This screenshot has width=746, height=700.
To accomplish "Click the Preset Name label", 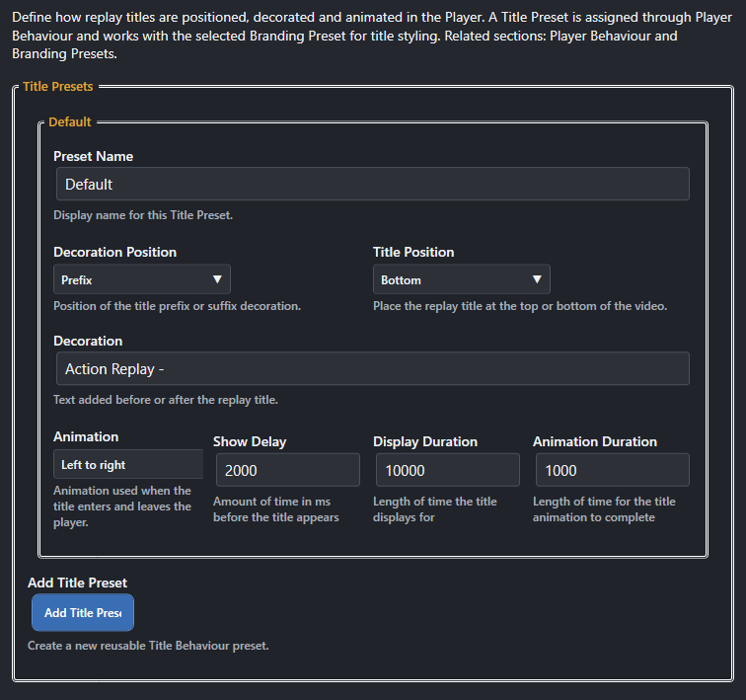I will (93, 156).
